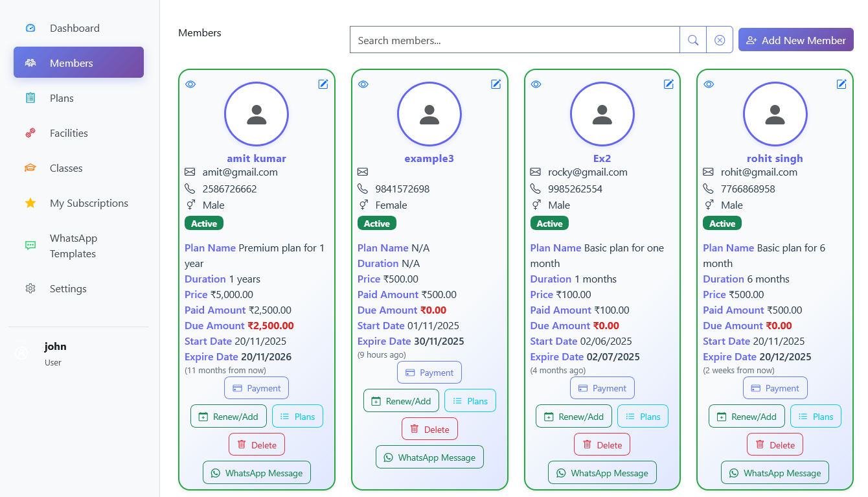Click the search magnifier icon
Screen dimensions: 868x497
(x=692, y=40)
